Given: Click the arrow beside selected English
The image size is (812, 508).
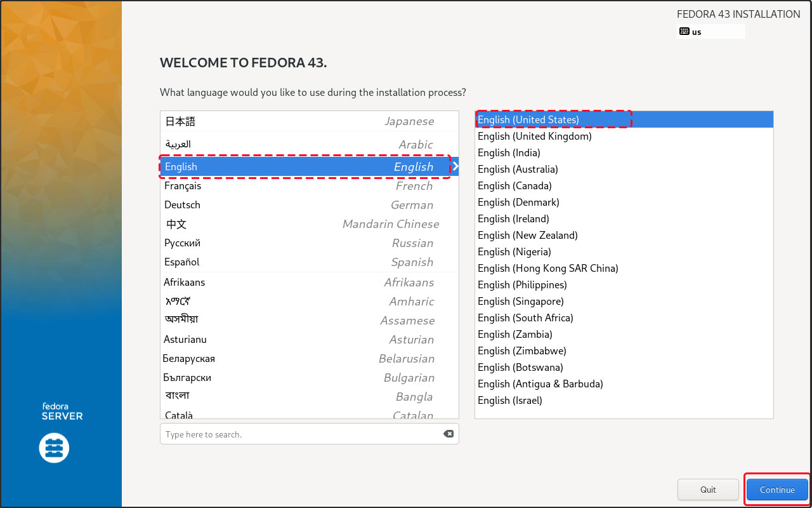Looking at the screenshot, I should tap(455, 167).
